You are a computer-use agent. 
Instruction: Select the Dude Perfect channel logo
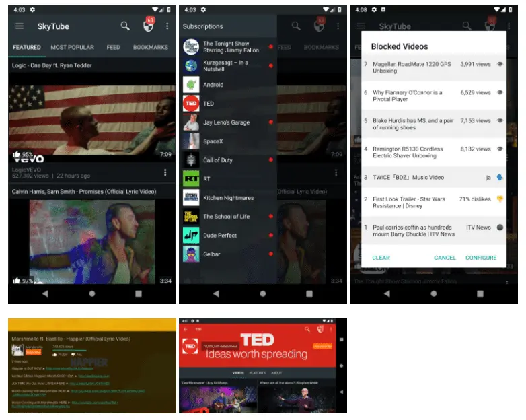191,235
